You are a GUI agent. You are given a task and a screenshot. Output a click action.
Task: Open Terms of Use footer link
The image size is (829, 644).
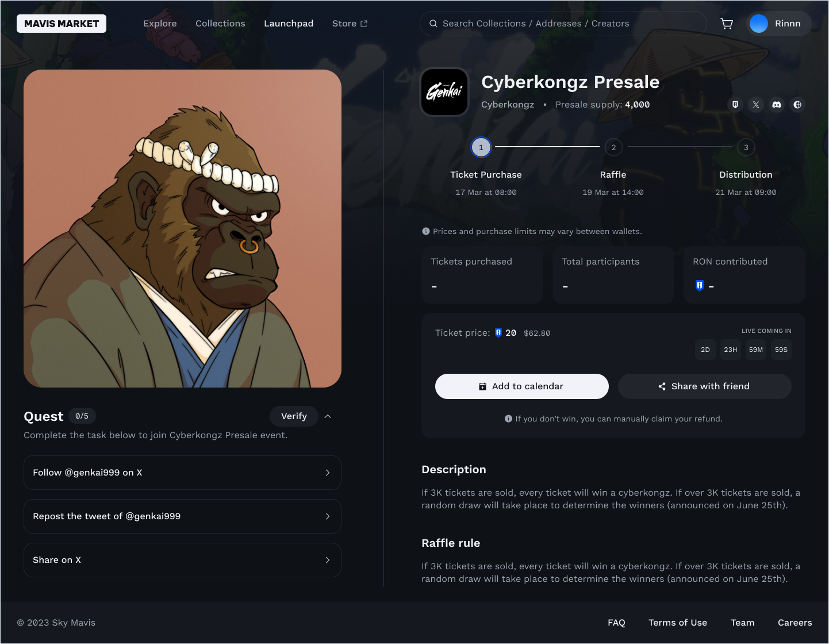678,623
